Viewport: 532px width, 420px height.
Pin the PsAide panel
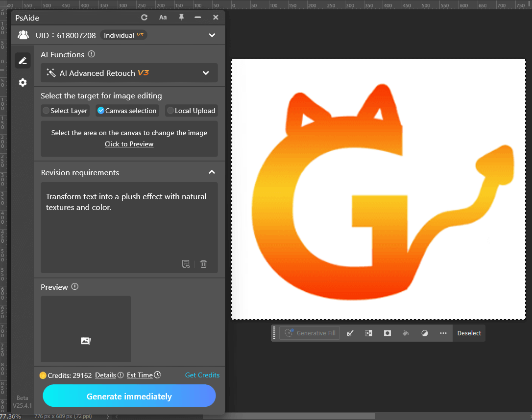tap(181, 17)
